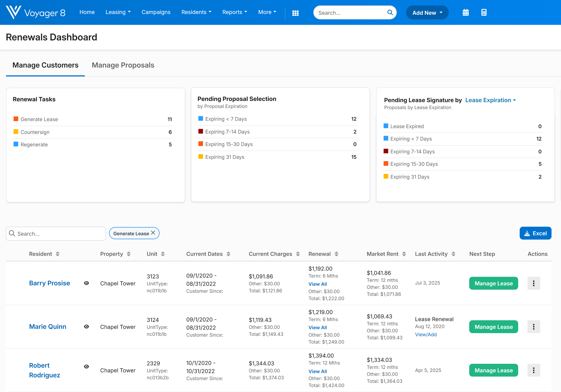Expand the Leasing menu

coord(118,12)
